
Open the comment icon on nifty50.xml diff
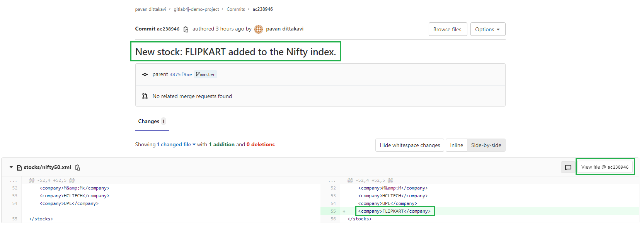pos(568,167)
